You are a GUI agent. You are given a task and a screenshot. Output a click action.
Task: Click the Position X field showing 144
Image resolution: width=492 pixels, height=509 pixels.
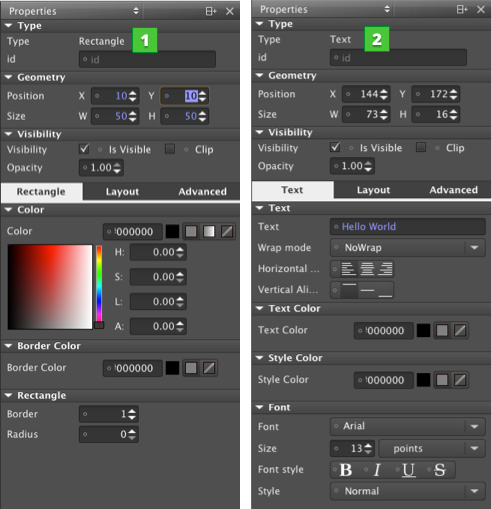point(366,94)
